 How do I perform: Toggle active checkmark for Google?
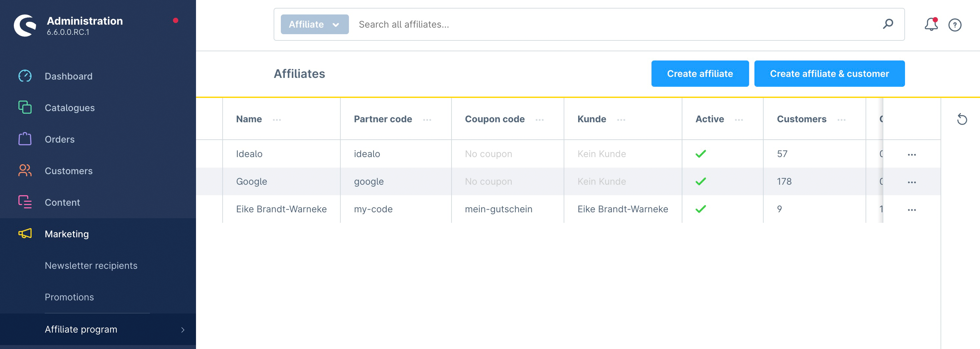(700, 181)
